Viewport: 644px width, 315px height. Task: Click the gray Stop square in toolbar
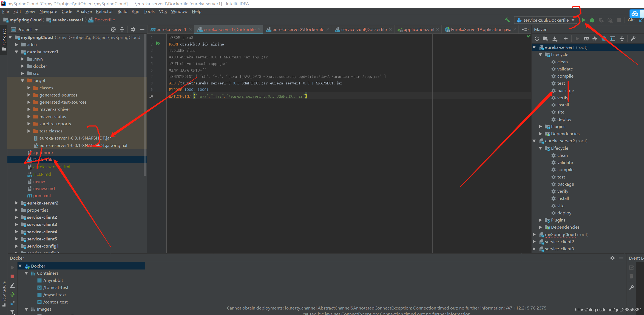click(x=619, y=20)
